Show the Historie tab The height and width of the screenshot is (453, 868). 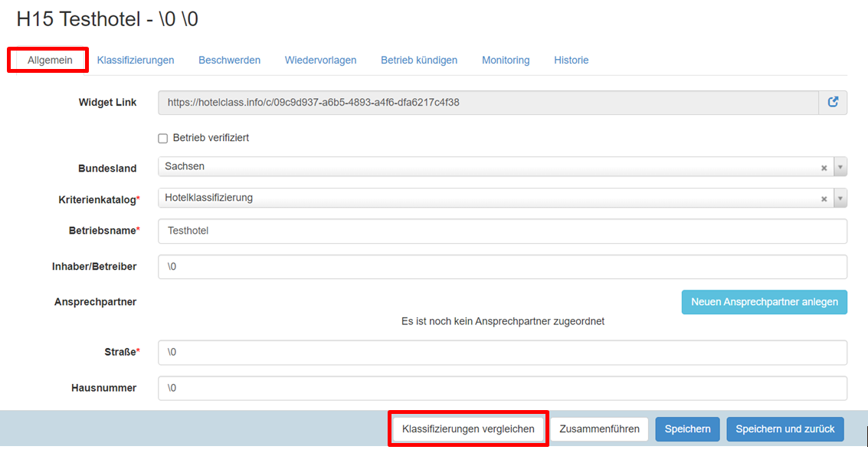[571, 60]
